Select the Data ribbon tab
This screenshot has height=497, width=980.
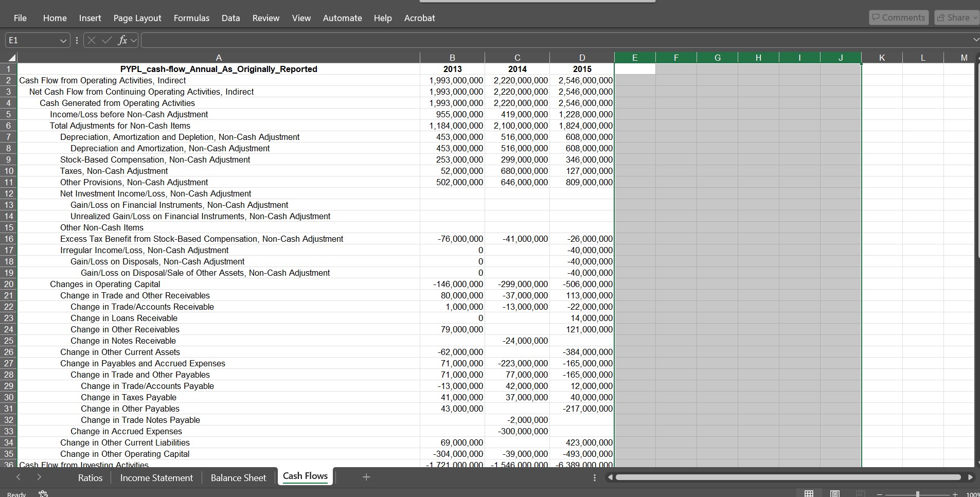(231, 18)
